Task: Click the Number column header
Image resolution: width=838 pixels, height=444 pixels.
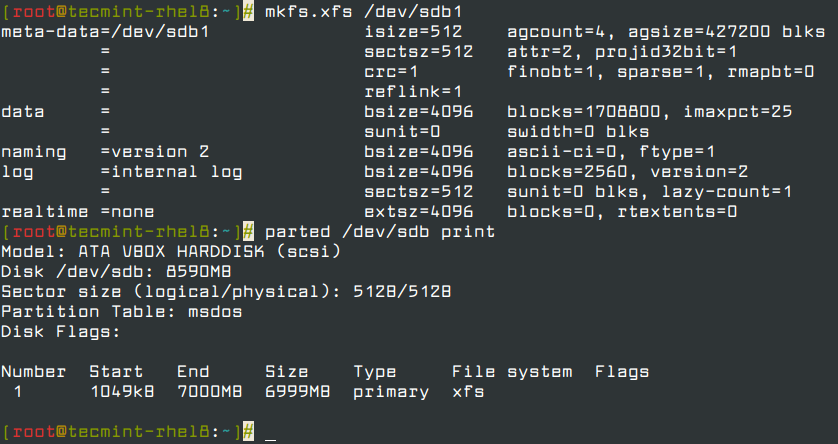Action: [34, 372]
